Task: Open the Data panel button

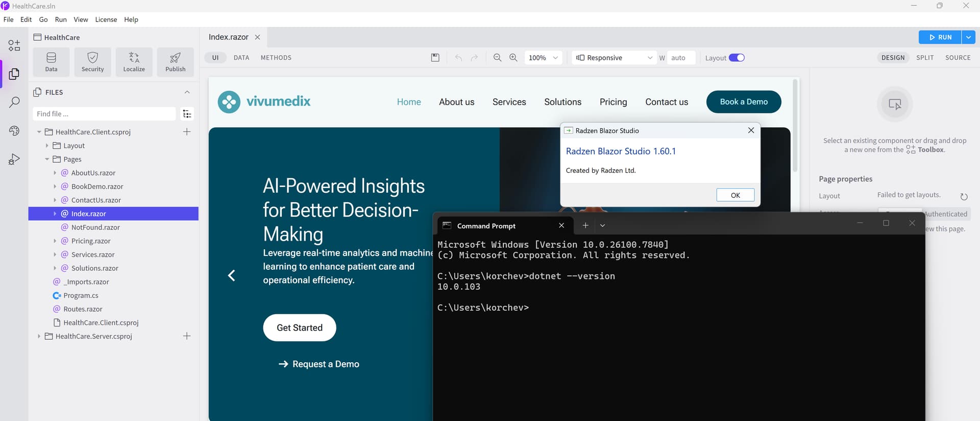Action: (51, 62)
